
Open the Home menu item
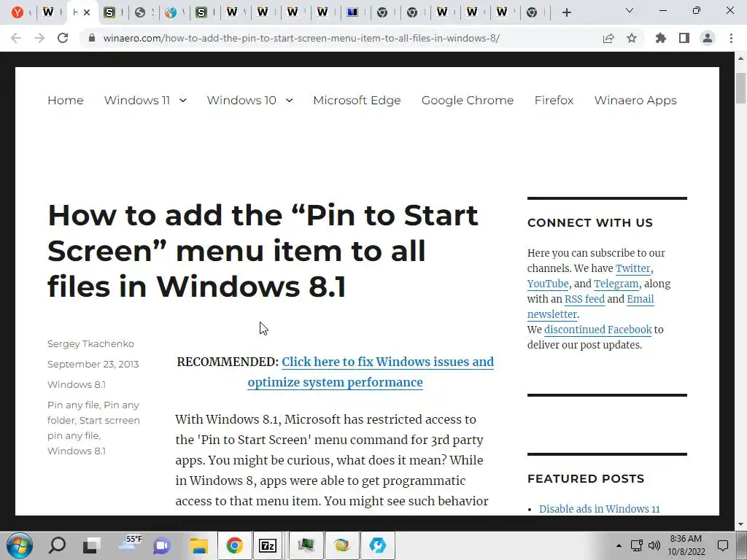(66, 101)
